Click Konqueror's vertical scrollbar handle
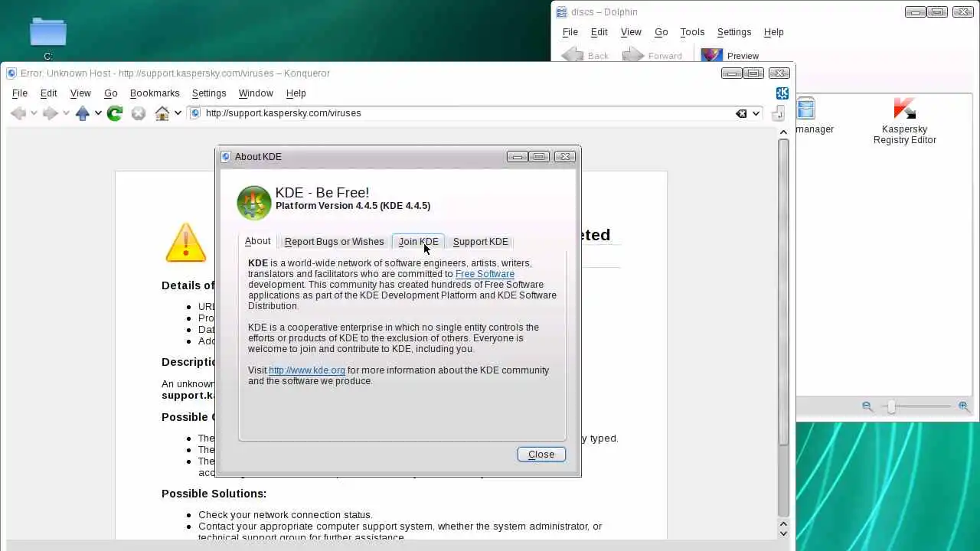This screenshot has height=551, width=980. coord(783,291)
